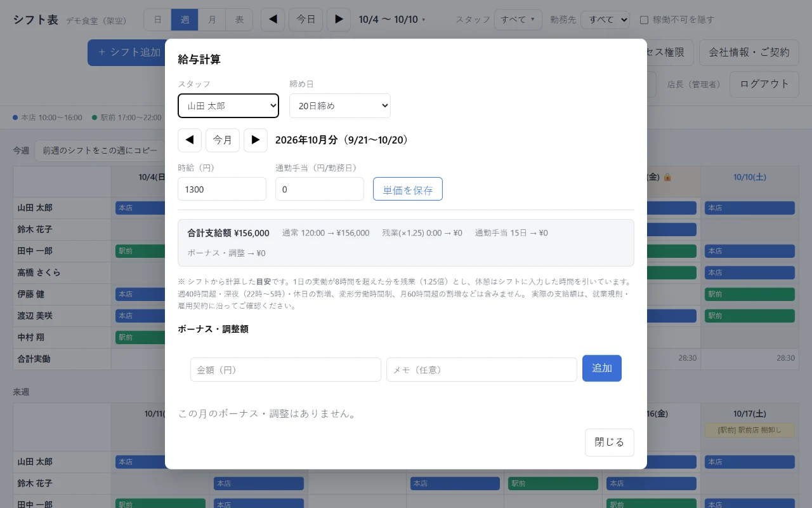This screenshot has width=812, height=508.
Task: Click 中村 翔 name in staff list
Action: coord(30,337)
